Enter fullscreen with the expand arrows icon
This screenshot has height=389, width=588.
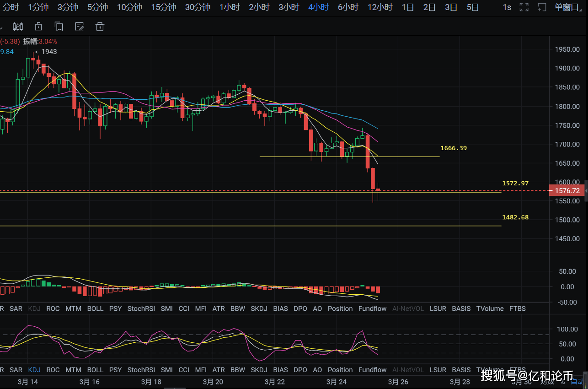pos(524,7)
